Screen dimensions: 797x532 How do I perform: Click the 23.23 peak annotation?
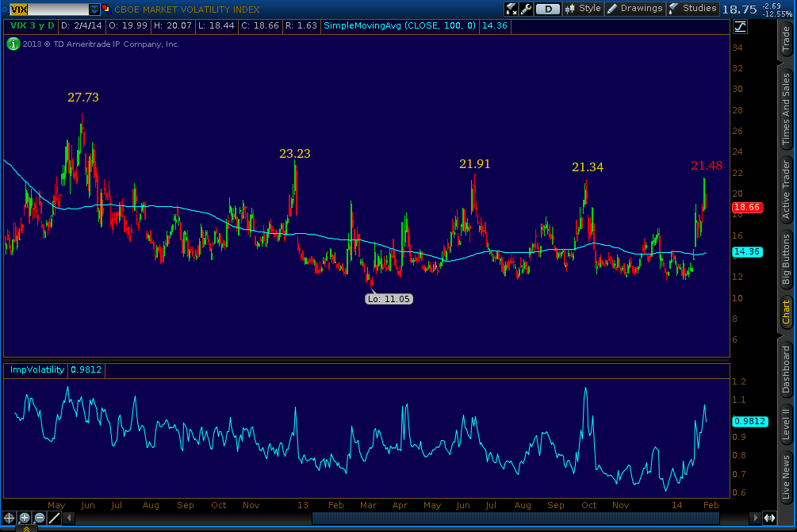[295, 154]
